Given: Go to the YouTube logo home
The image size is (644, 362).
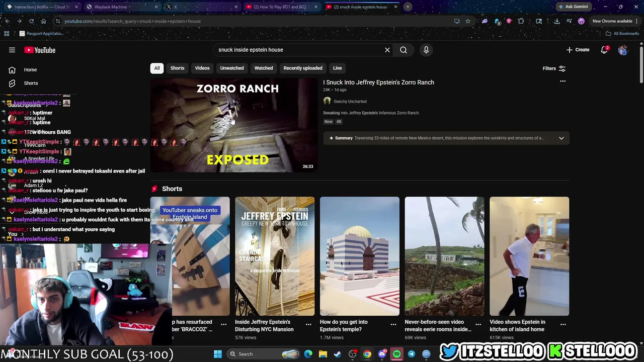Looking at the screenshot, I should click(x=40, y=50).
